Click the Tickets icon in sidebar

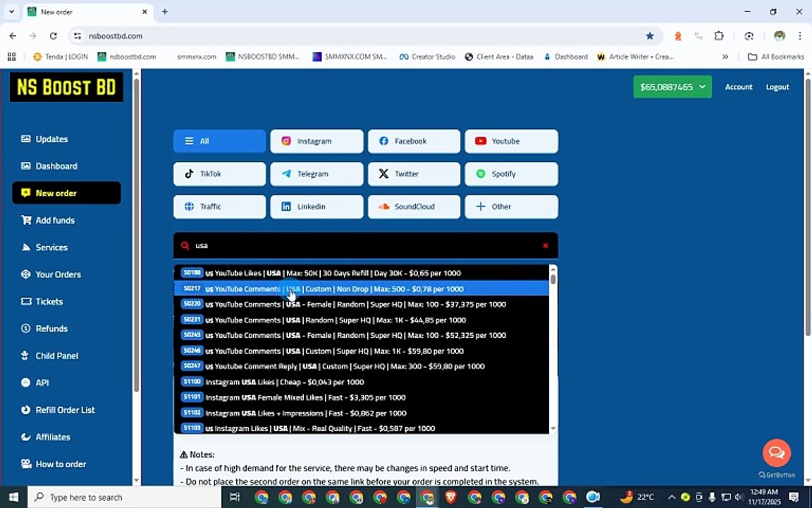point(26,301)
